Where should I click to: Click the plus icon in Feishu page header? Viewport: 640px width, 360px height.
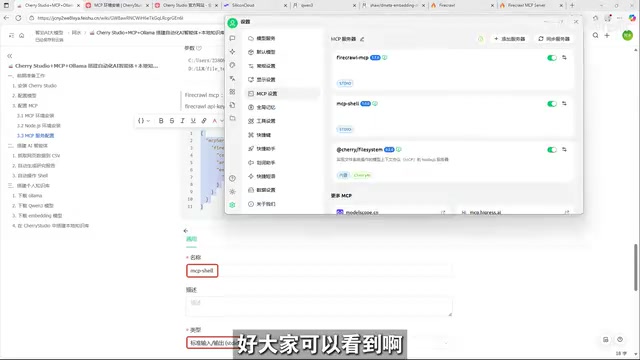(607, 36)
